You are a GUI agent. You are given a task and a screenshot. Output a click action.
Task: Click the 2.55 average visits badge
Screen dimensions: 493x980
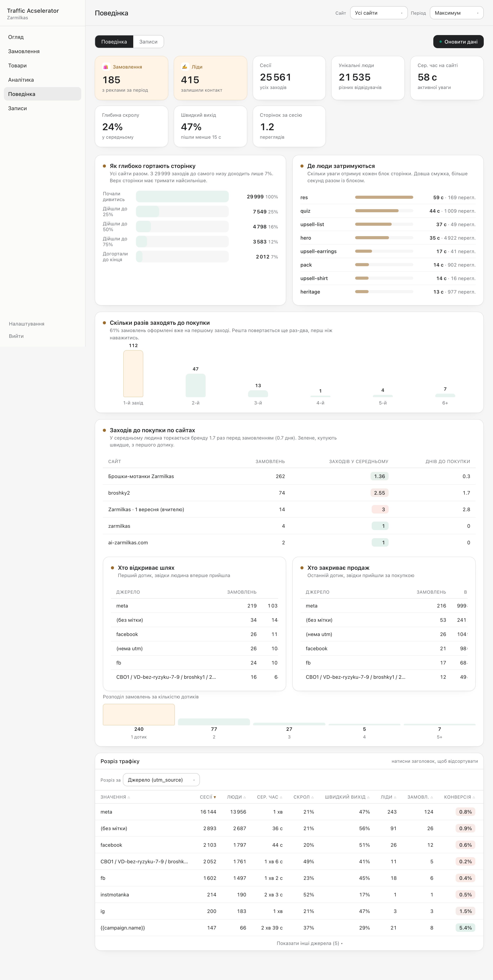click(380, 493)
